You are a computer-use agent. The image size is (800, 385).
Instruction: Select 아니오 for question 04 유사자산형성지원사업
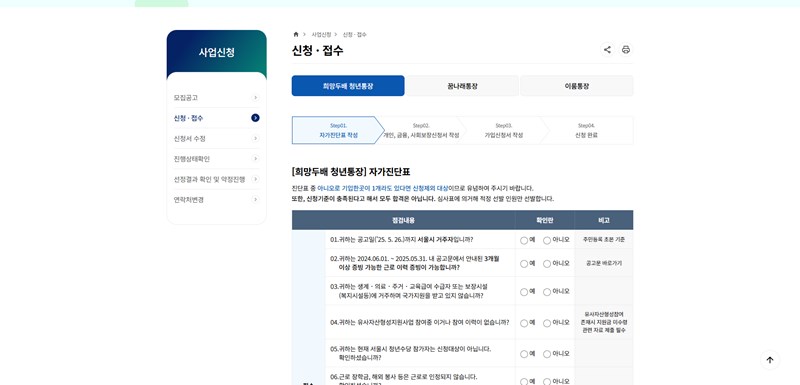(547, 323)
